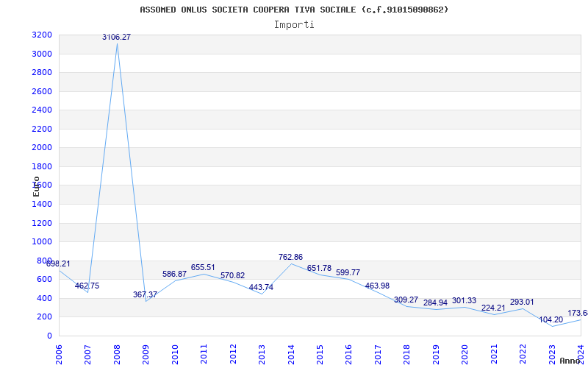Click data label 367.37
Image resolution: width=588 pixels, height=368 pixels.
(145, 295)
